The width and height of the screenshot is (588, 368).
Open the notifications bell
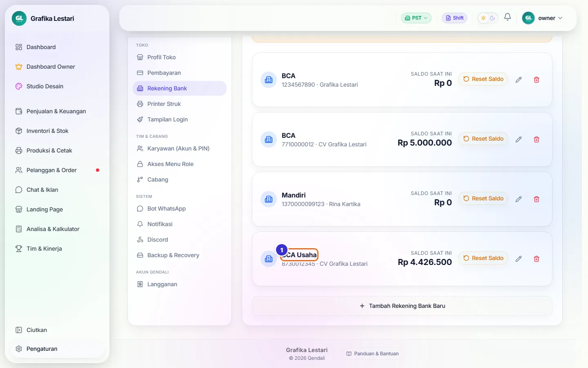click(508, 17)
